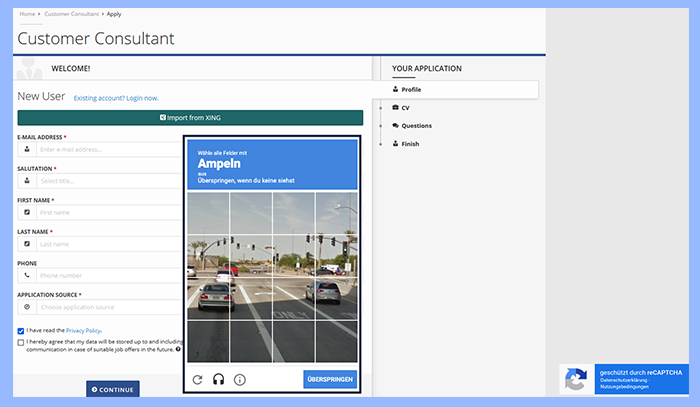Click the e-mail address input field

(x=109, y=150)
